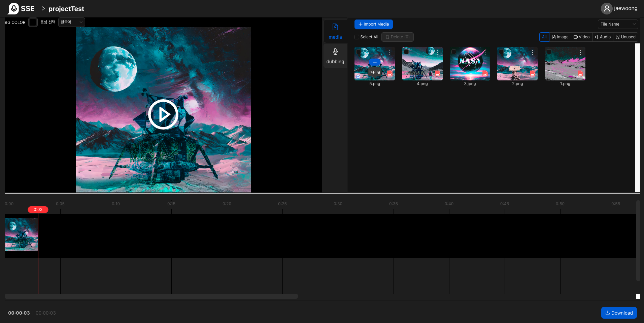Expand the File Name sort dropdown
Image resolution: width=644 pixels, height=323 pixels.
pyautogui.click(x=618, y=24)
